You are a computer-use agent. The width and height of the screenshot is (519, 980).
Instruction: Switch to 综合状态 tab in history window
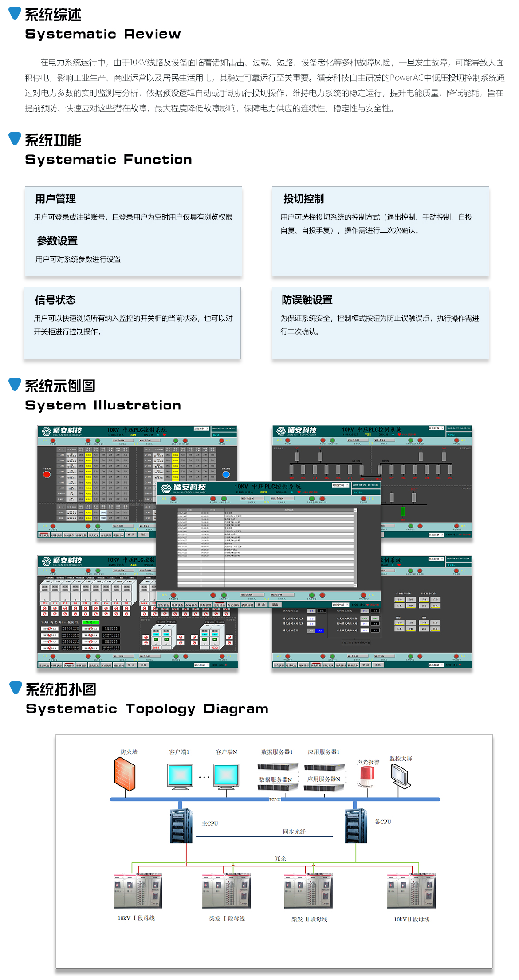[164, 605]
